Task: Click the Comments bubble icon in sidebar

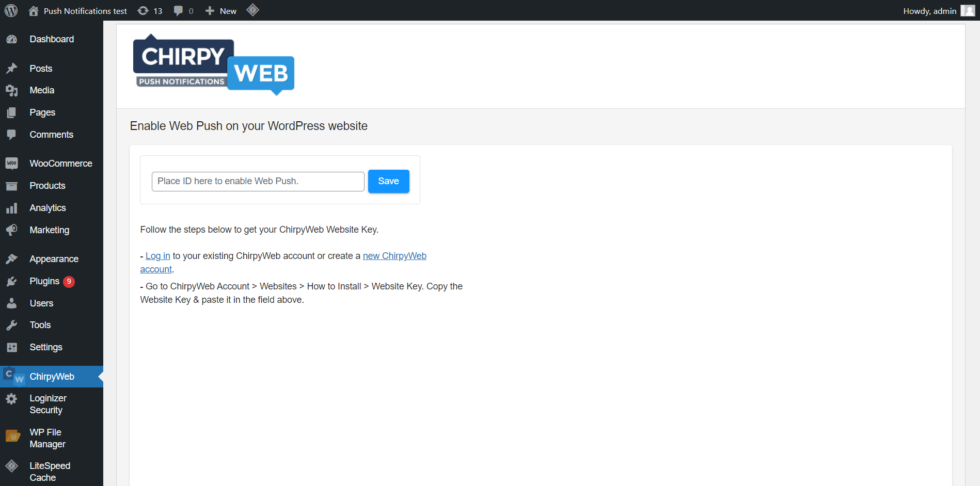Action: pyautogui.click(x=11, y=135)
